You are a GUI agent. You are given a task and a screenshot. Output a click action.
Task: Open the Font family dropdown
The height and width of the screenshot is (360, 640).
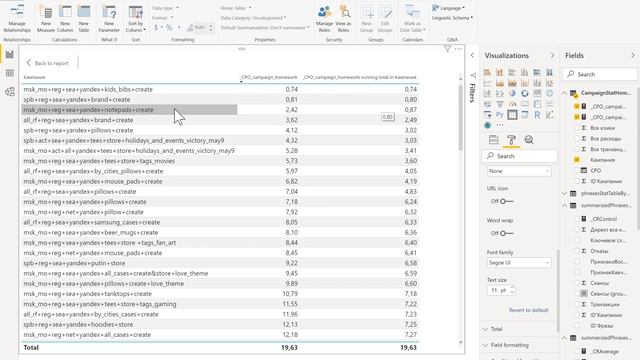pos(519,263)
